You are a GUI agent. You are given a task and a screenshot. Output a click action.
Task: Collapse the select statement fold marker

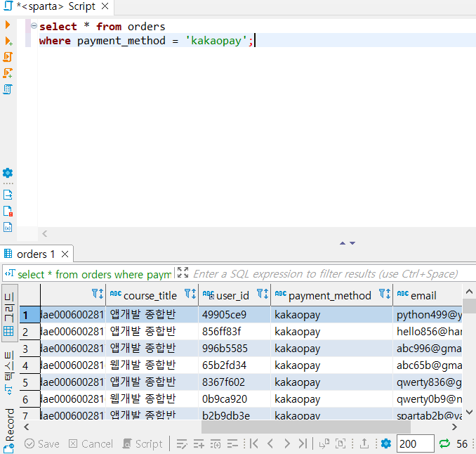pyautogui.click(x=34, y=26)
